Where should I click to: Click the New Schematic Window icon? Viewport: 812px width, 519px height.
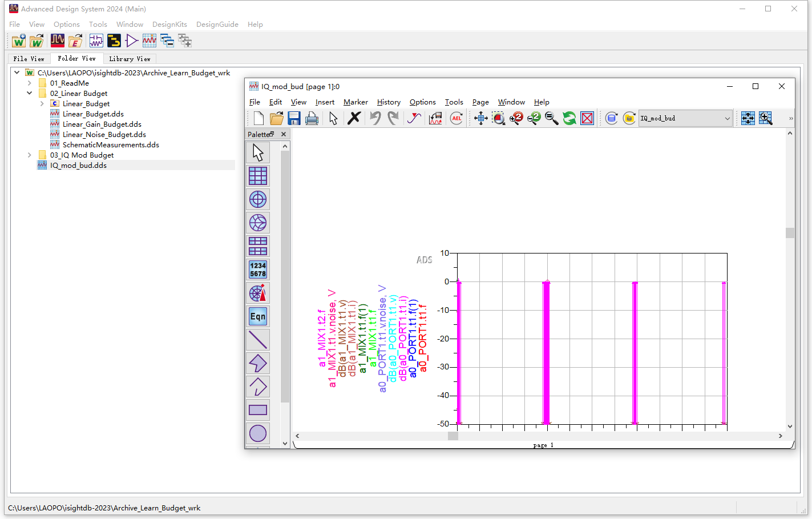coord(96,41)
